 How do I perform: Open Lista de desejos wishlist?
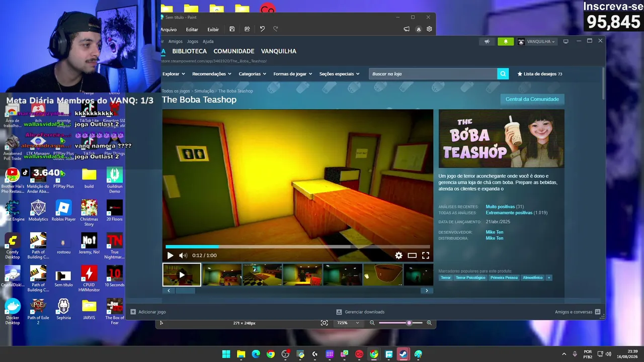(540, 74)
